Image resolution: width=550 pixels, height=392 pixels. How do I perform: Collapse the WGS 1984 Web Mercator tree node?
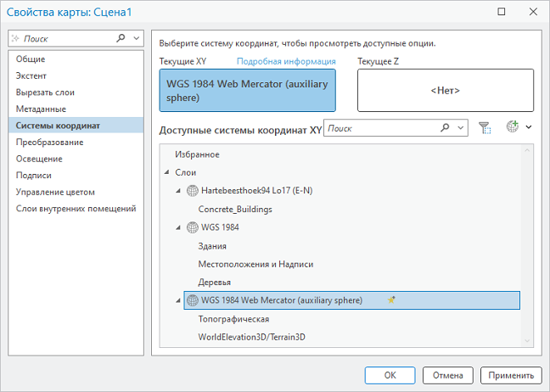point(178,300)
